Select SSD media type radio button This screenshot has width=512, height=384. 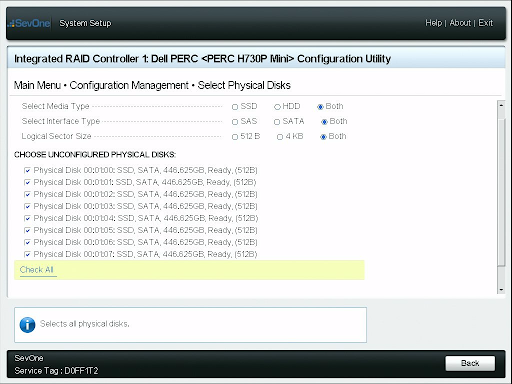[235, 107]
